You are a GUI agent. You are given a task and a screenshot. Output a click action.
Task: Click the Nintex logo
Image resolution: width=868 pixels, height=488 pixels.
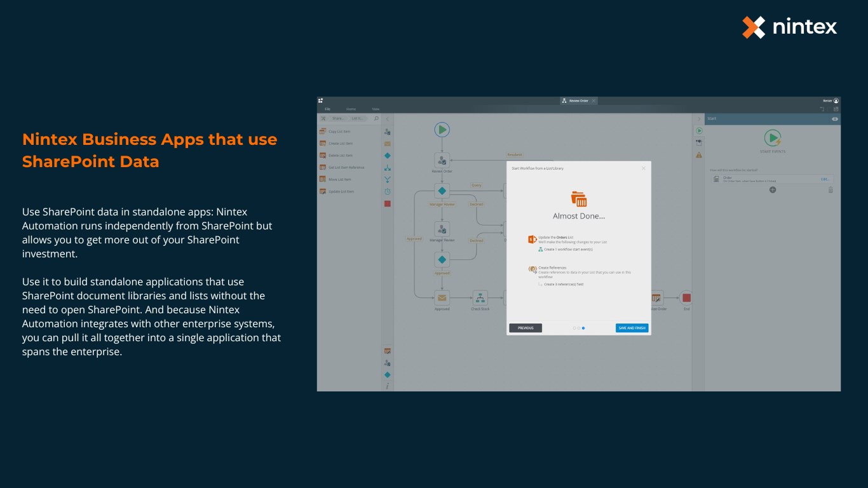pos(790,27)
